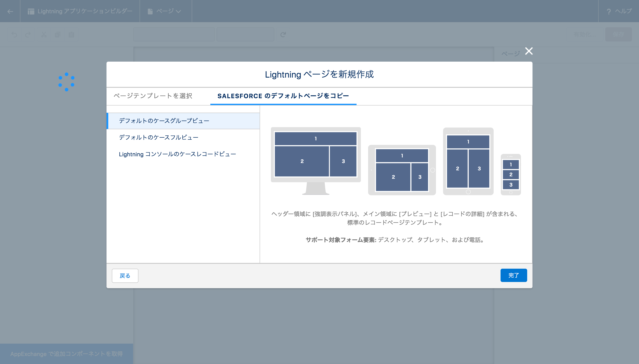The image size is (639, 364).
Task: Click the copy icon in toolbar
Action: (57, 35)
